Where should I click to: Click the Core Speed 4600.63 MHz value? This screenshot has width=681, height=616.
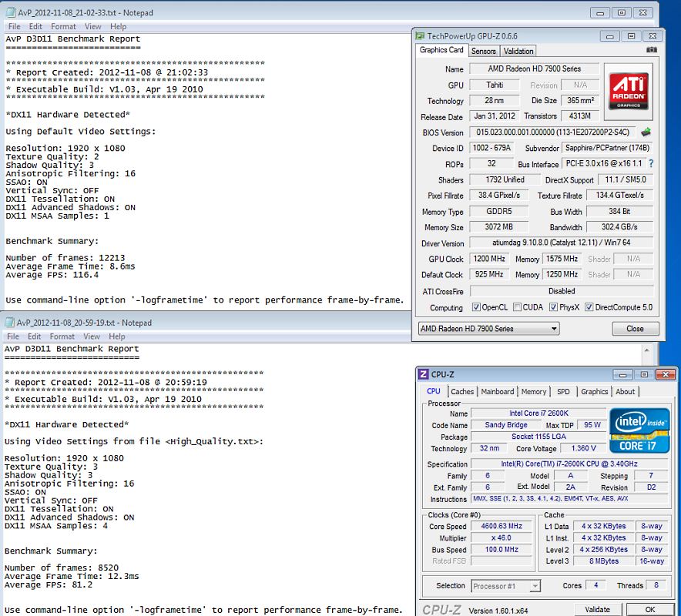point(502,526)
